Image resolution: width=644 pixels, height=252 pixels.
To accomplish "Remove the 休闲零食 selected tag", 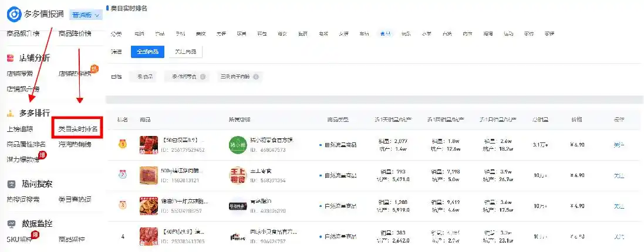I will coord(203,77).
